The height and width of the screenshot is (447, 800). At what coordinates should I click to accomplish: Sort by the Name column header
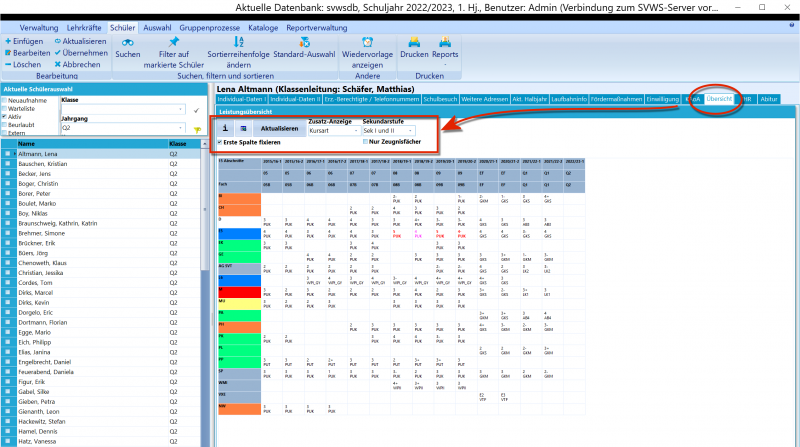click(92, 144)
